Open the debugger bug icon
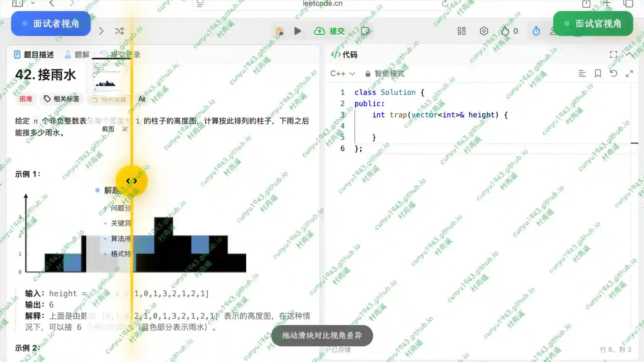Viewport: 644px width, 362px height. tap(279, 31)
